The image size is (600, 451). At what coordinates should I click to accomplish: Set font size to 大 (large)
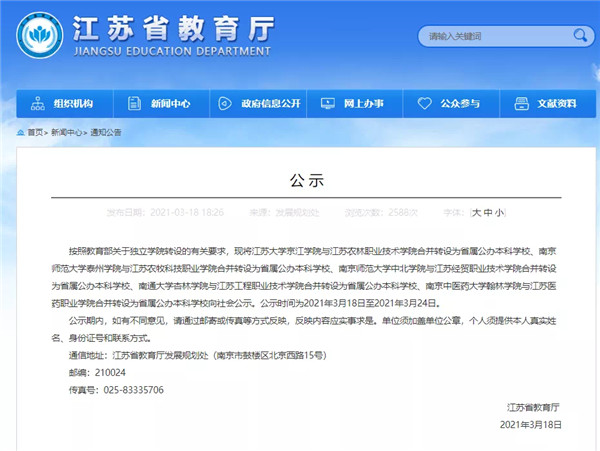pyautogui.click(x=476, y=213)
